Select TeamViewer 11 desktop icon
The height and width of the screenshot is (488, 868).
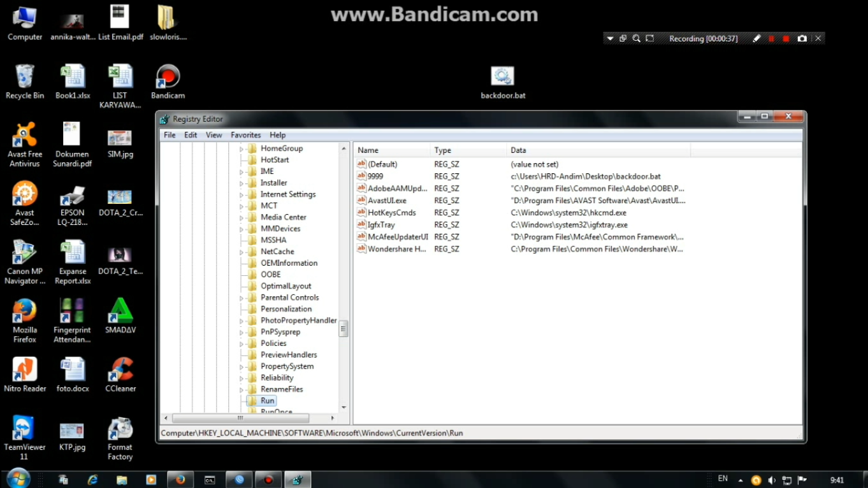tap(24, 438)
